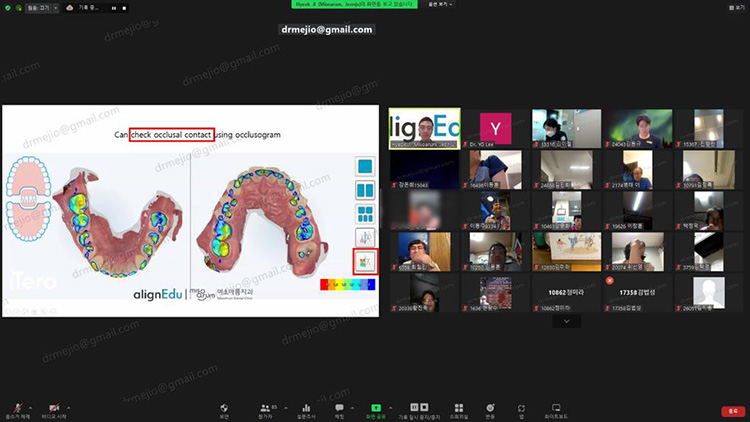Click the occlusogram color scale legend
Screen dimensions: 750x422
click(345, 284)
